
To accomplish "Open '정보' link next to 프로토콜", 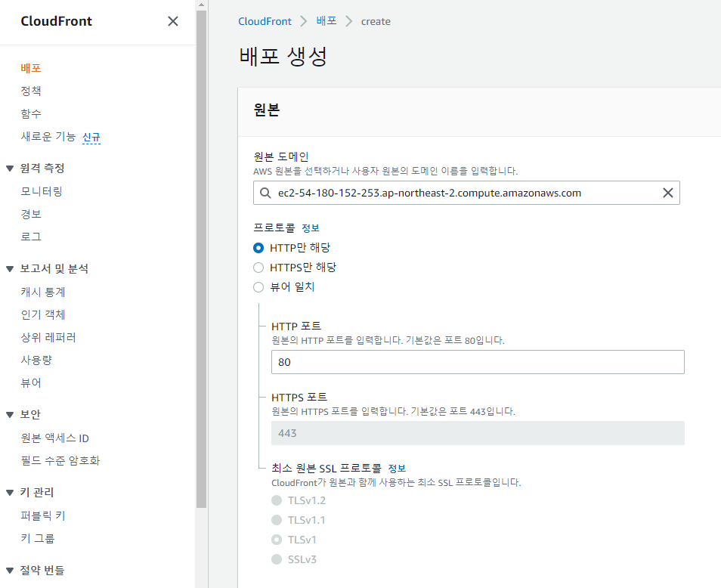I will (x=311, y=228).
